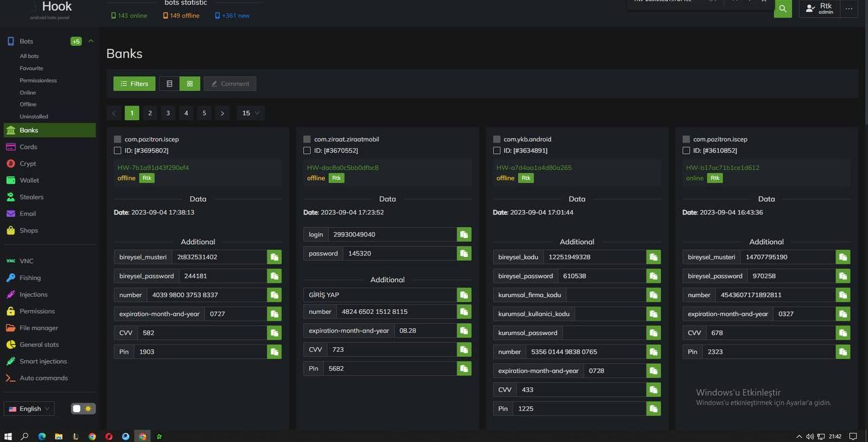The image size is (868, 442).
Task: Open Windows search from the taskbar
Action: point(24,437)
